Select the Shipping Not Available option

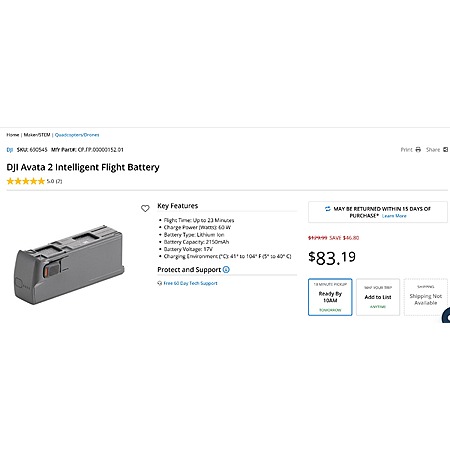pos(426,297)
